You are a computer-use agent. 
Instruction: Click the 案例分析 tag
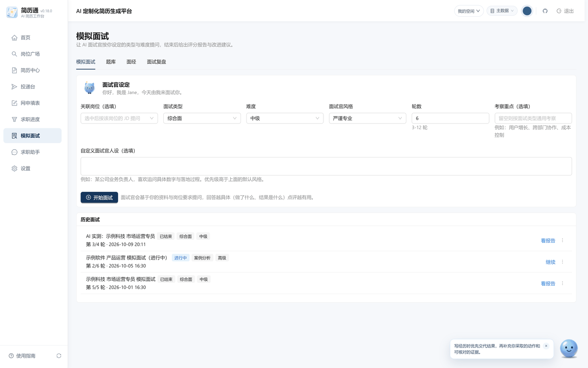202,258
